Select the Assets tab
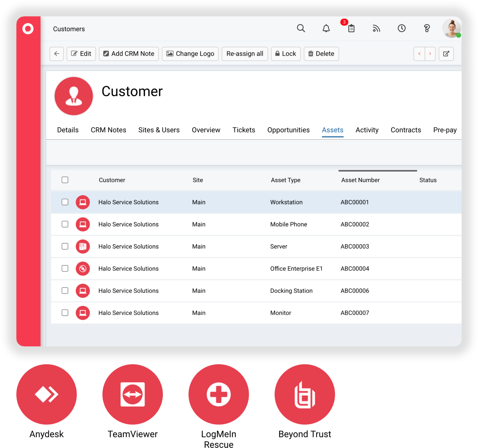 point(333,130)
